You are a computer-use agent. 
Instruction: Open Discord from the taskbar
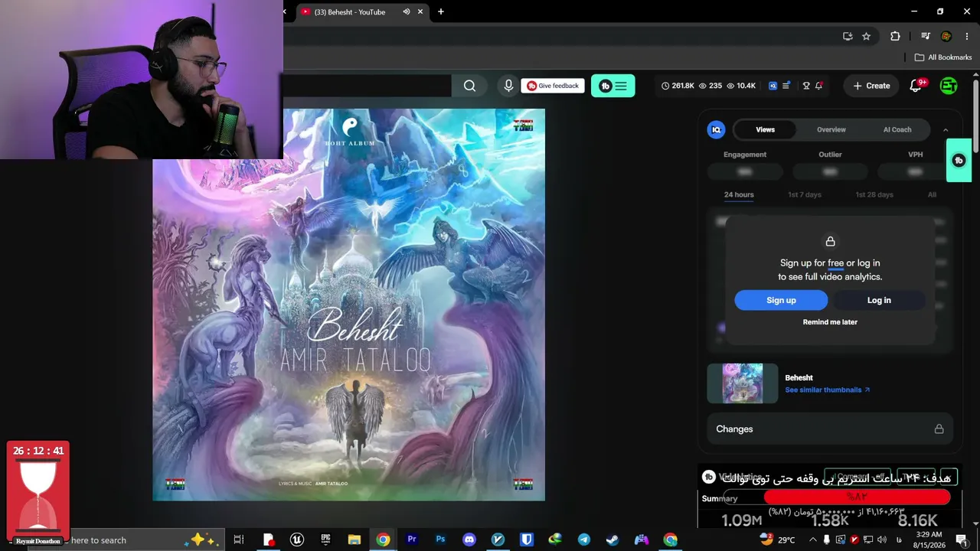click(x=469, y=540)
